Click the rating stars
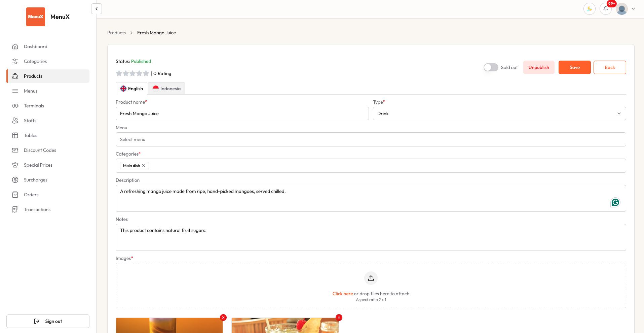 pyautogui.click(x=132, y=73)
